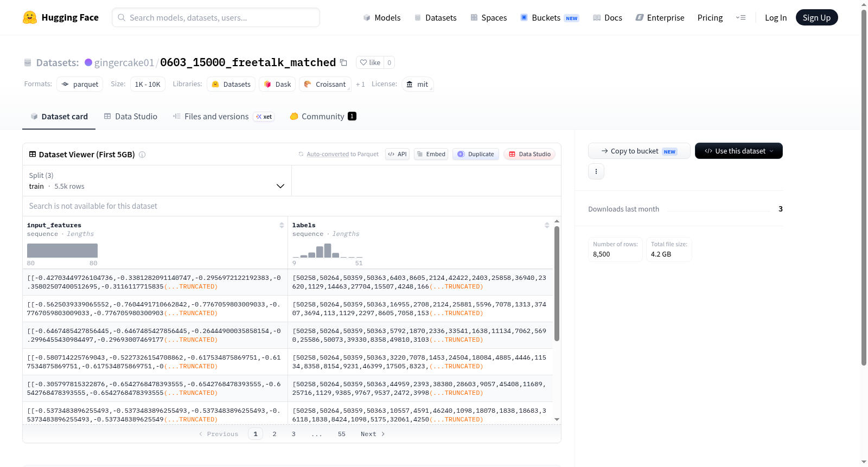Viewport: 868px width, 467px height.
Task: Open the Pricing page link
Action: pos(710,18)
